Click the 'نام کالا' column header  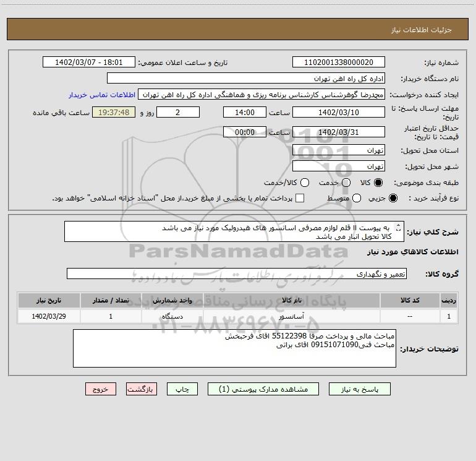pos(291,300)
